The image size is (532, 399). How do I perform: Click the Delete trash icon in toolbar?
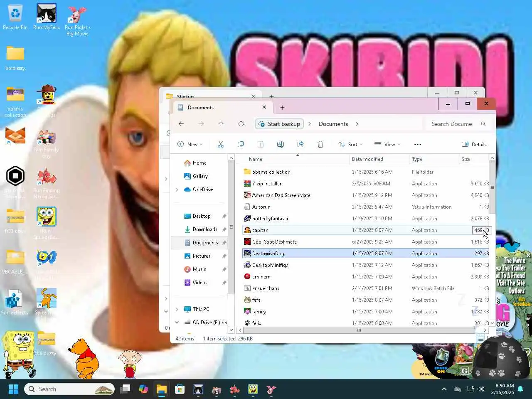click(320, 144)
